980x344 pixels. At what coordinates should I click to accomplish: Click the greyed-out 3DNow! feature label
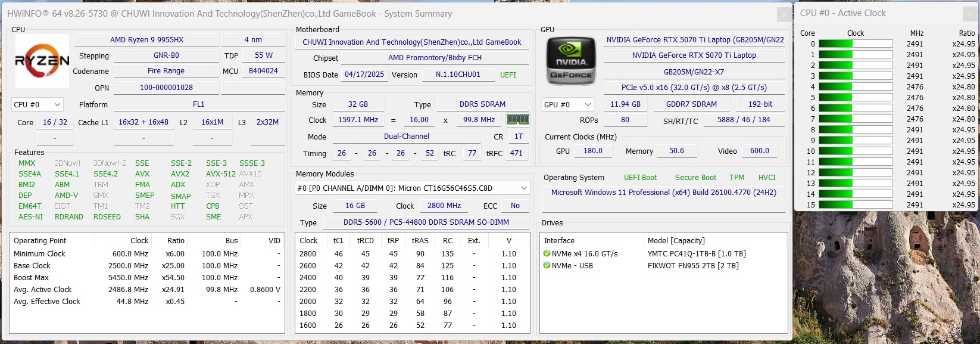67,163
